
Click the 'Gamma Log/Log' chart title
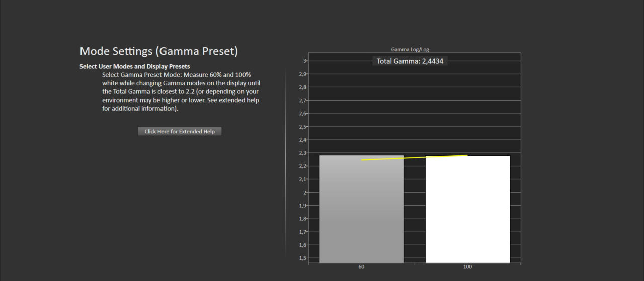point(410,49)
